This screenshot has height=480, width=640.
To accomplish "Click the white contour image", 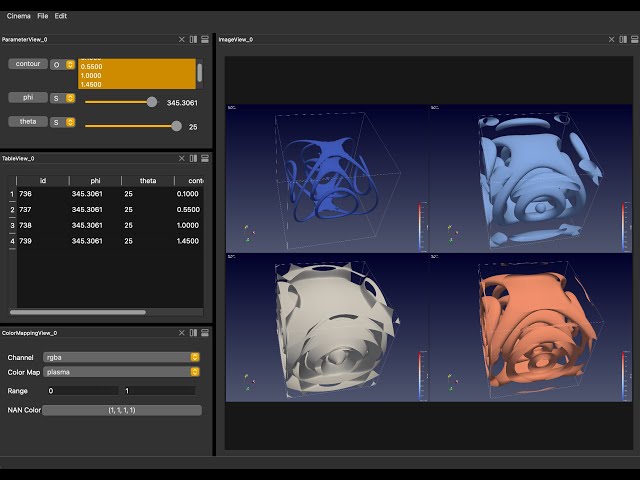I will pos(327,327).
